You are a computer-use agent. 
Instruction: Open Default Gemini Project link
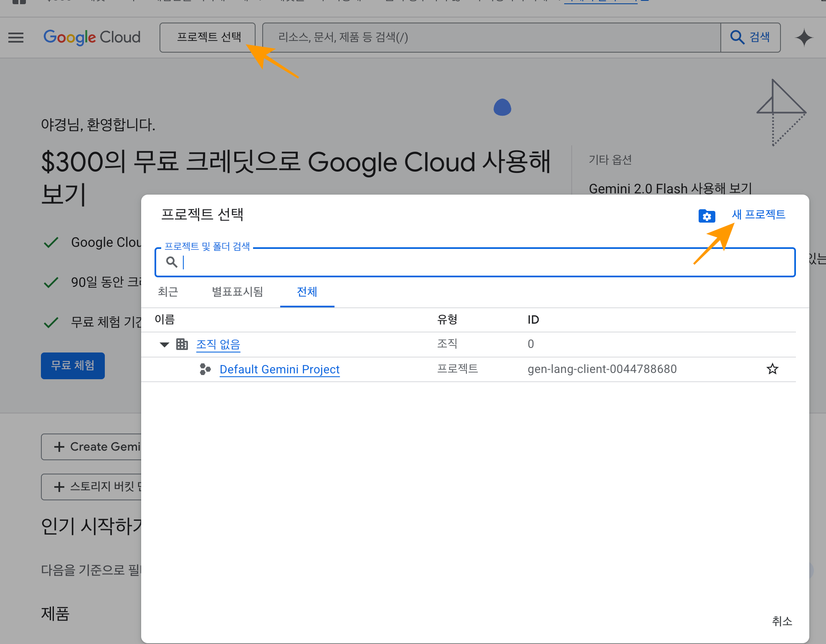coord(279,370)
